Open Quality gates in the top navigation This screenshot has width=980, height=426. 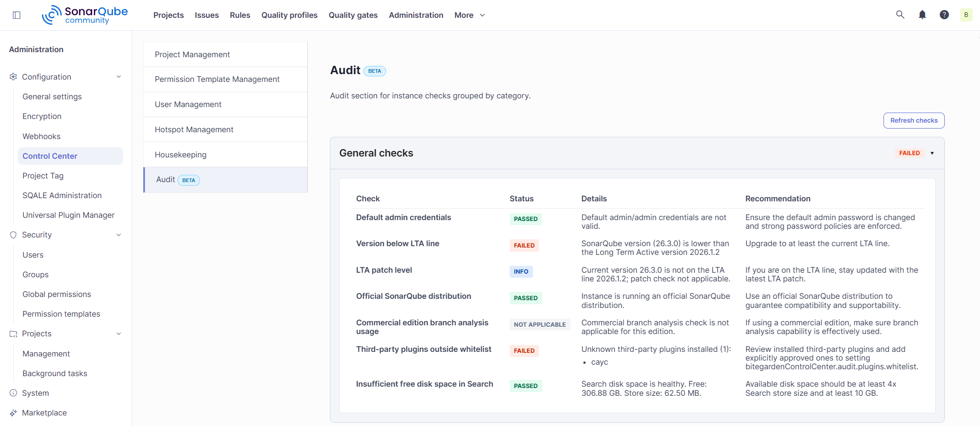click(353, 15)
